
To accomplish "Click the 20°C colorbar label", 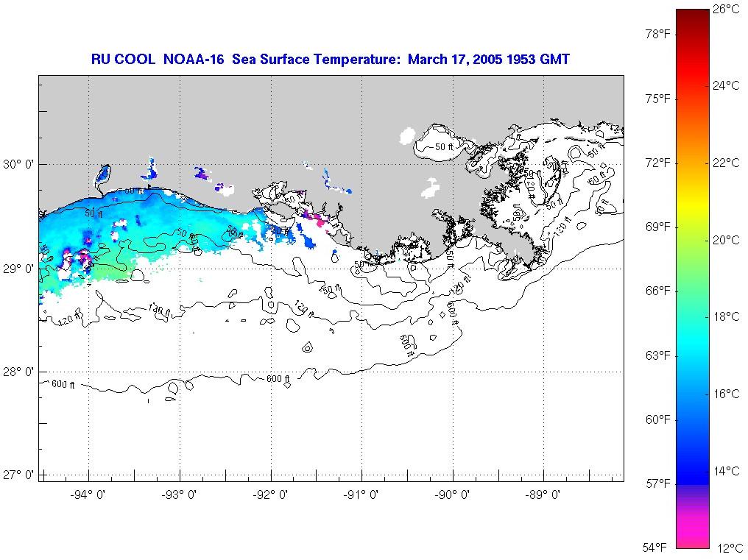I will 726,239.
